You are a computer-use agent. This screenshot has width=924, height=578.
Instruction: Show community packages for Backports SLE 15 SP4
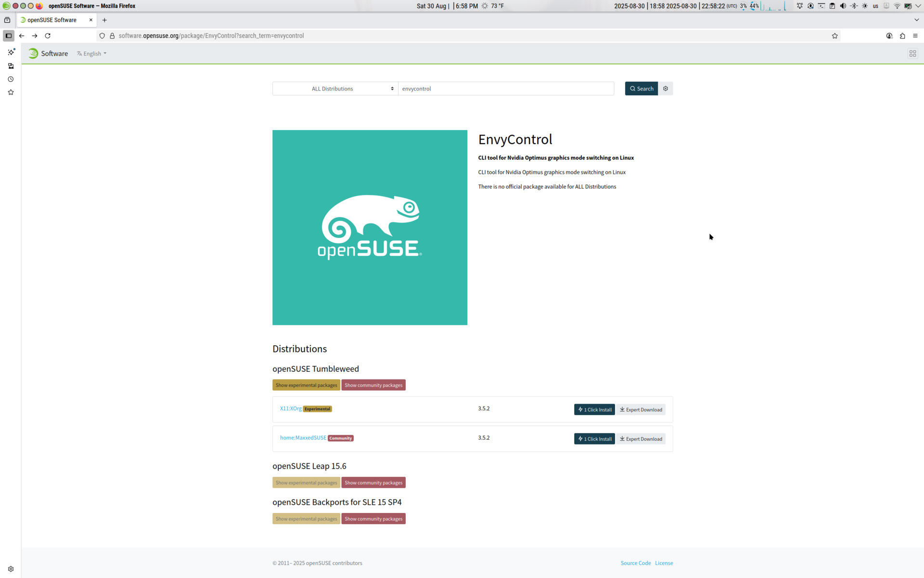(373, 519)
